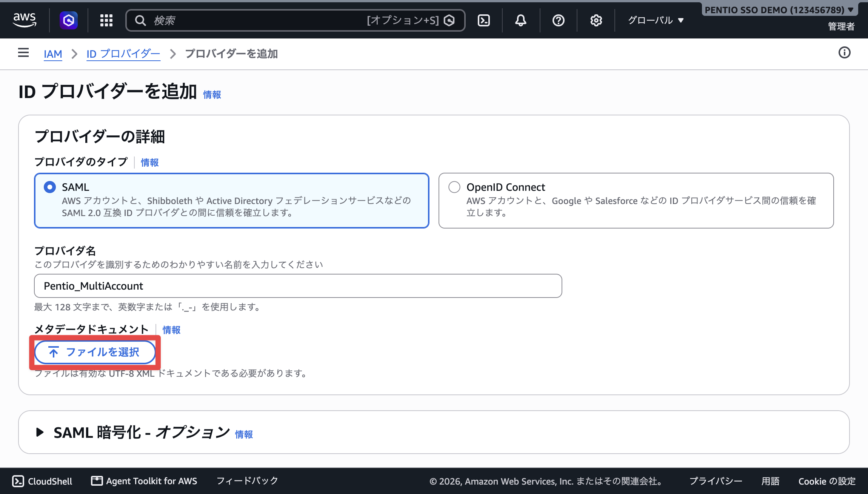The width and height of the screenshot is (868, 494).
Task: Open the PENTIO SSO DEMO account menu
Action: pos(779,10)
